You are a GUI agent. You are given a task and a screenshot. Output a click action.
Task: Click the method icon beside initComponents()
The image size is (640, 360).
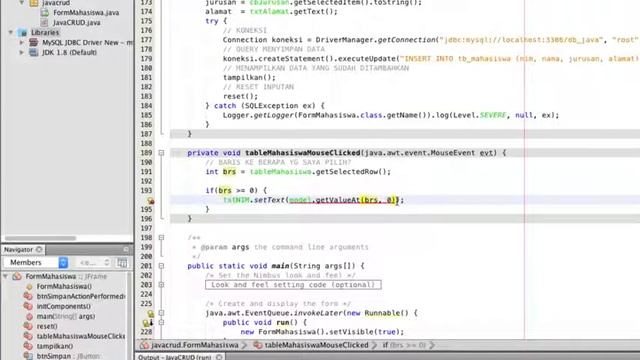[x=28, y=306]
